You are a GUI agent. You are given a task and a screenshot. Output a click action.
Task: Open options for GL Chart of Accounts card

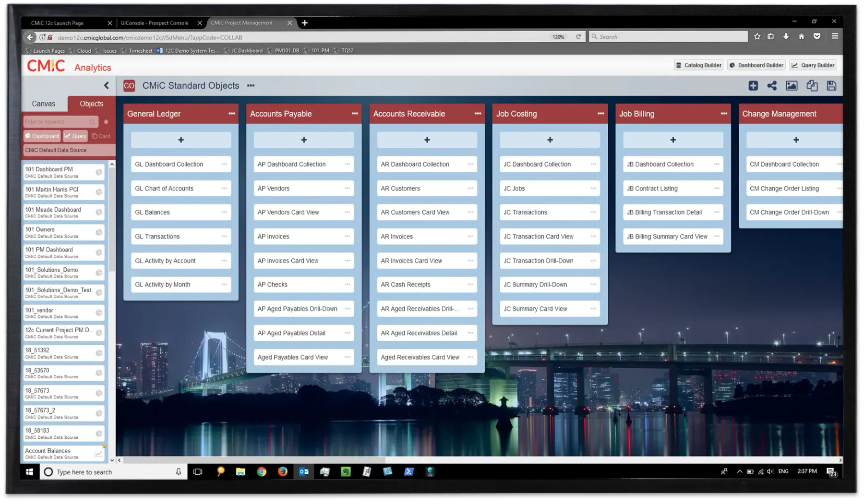(224, 189)
